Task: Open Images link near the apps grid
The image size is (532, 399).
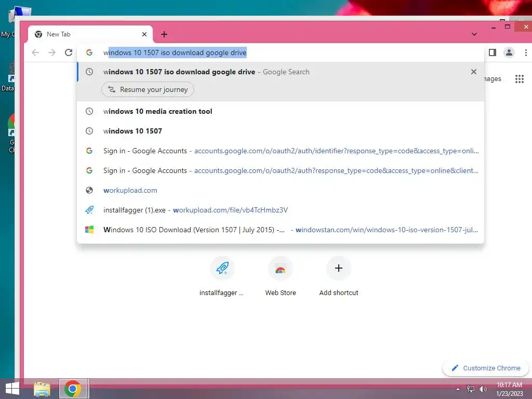Action: point(493,79)
